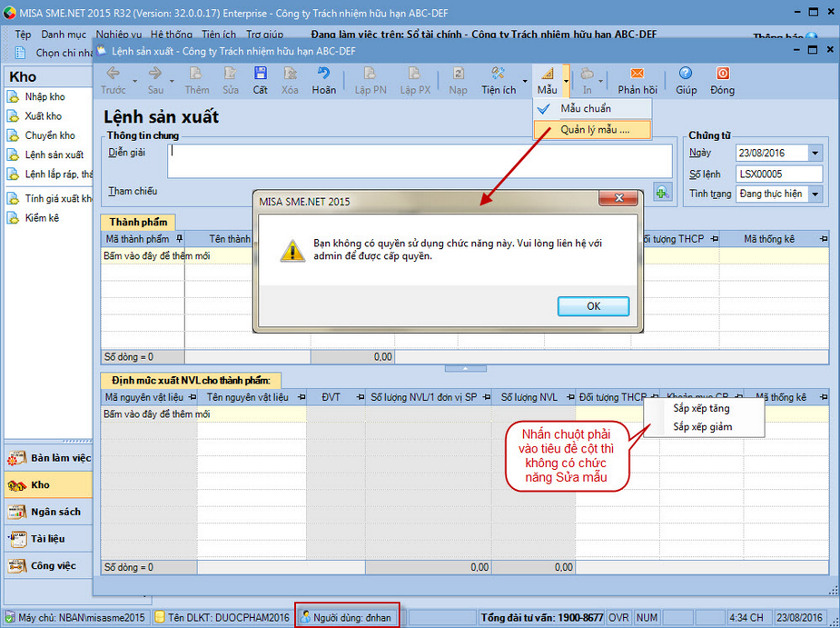Undo changes with the Hoãn icon
The height and width of the screenshot is (628, 840).
coord(323,81)
